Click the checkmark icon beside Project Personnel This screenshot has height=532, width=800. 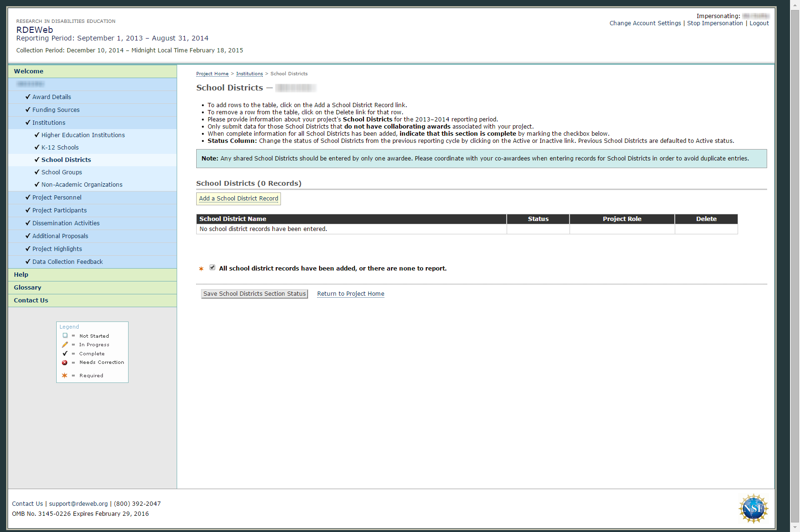point(28,197)
